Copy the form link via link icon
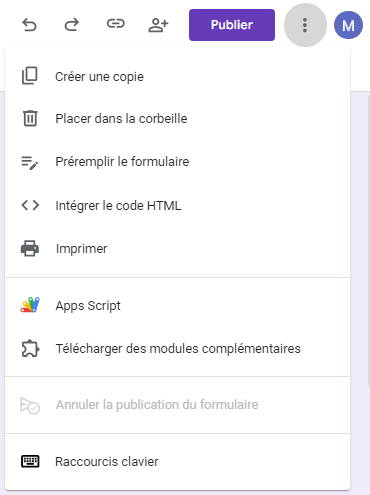The height and width of the screenshot is (495, 370). click(x=116, y=24)
